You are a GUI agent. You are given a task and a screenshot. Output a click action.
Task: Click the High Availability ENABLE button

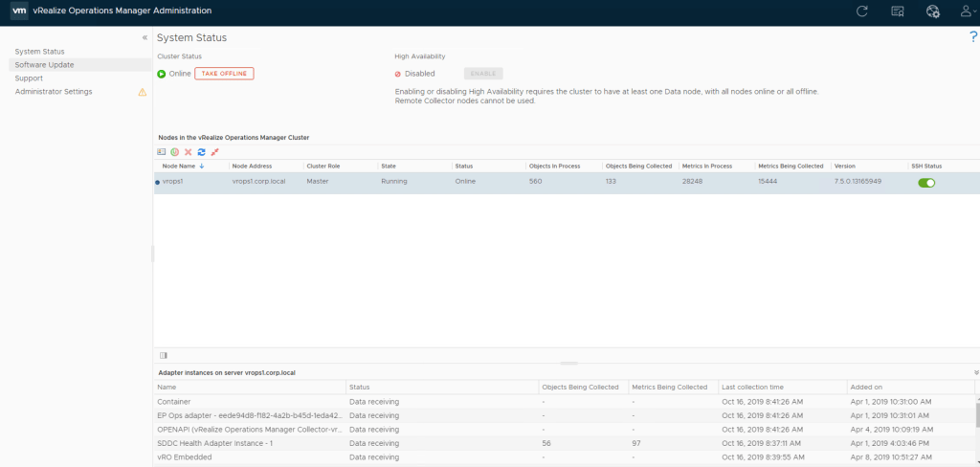click(x=483, y=74)
